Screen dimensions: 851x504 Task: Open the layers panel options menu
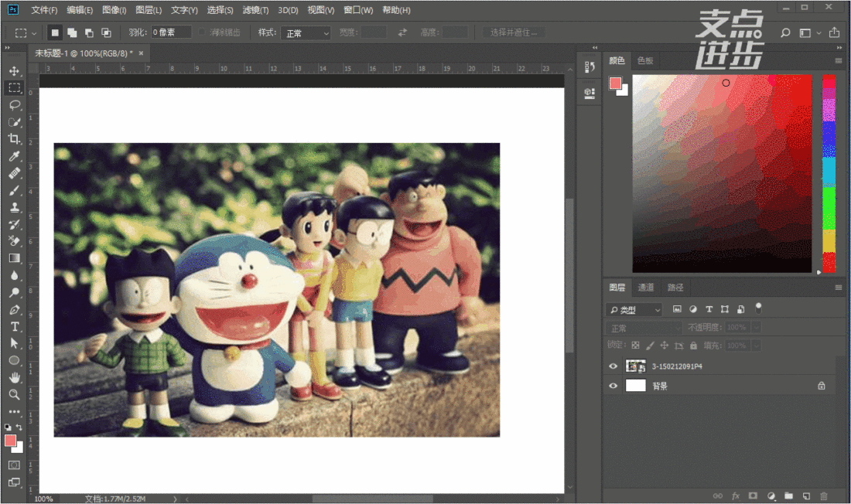(x=839, y=288)
